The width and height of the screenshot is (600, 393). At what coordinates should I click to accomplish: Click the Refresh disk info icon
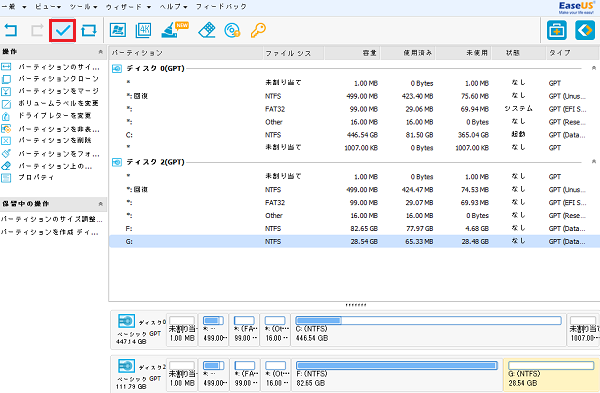coord(89,30)
